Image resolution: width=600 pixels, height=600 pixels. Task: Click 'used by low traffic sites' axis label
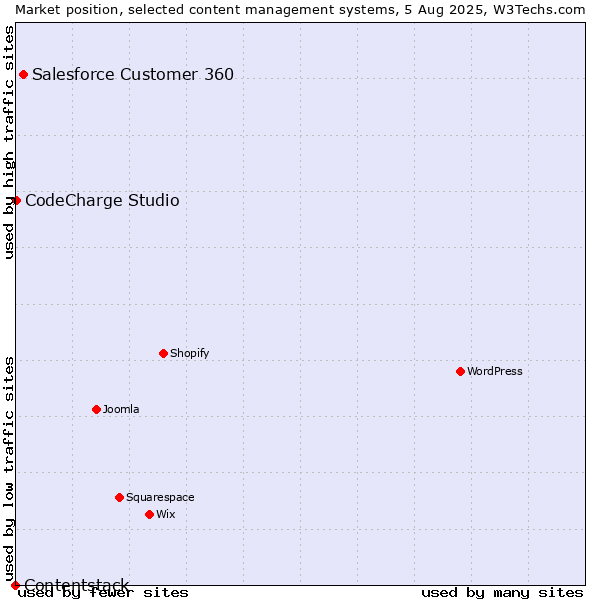8,469
